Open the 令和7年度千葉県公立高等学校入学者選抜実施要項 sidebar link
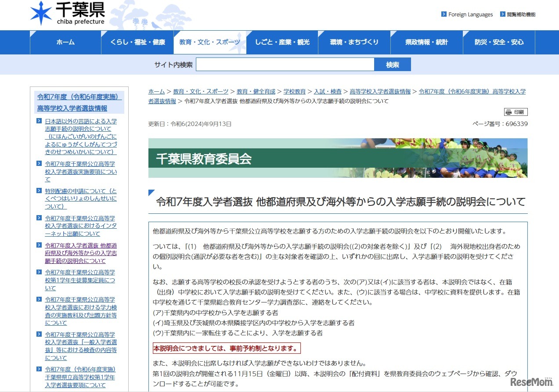Screen dimensions: 559x392 coord(79,172)
